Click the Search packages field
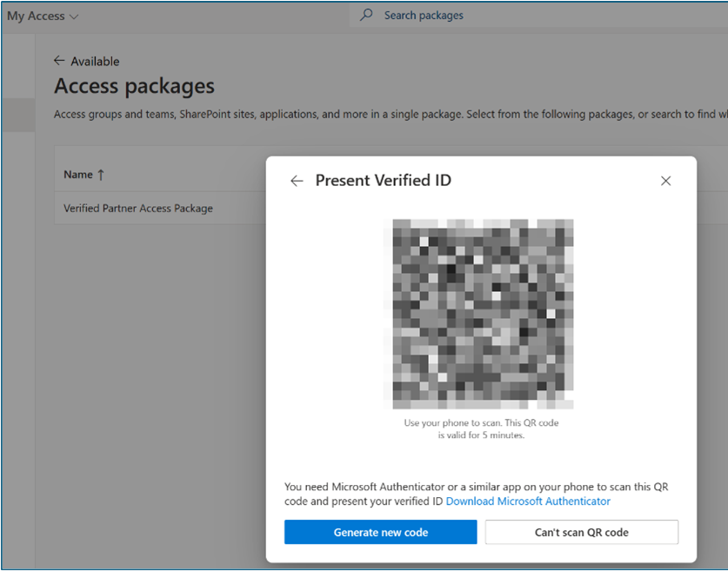The width and height of the screenshot is (728, 571). pos(538,16)
